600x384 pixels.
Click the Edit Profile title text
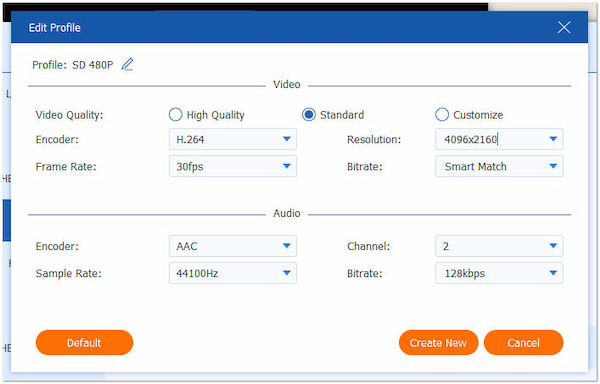pos(55,28)
